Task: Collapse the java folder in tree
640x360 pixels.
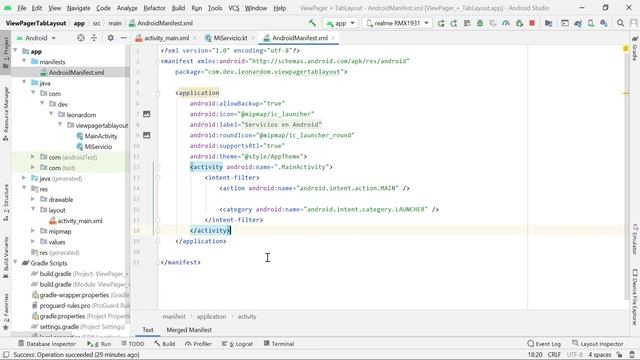Action: coord(24,82)
